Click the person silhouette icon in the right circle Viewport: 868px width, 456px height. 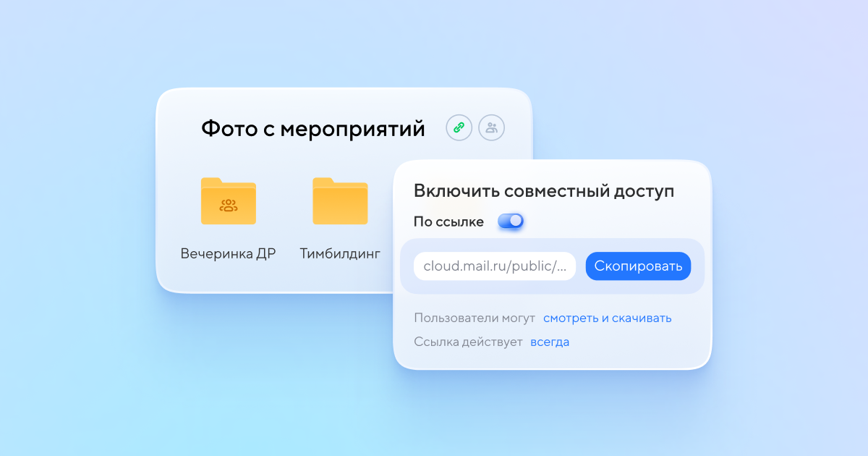pos(491,127)
